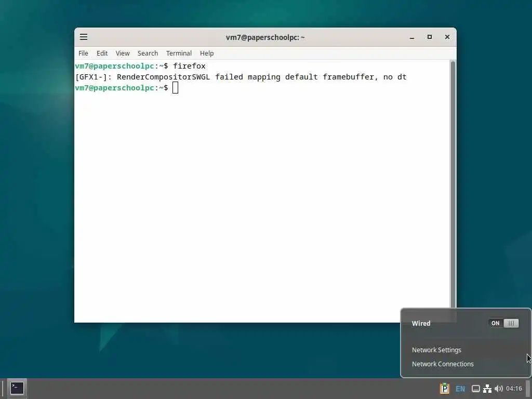Viewport: 532px width, 399px height.
Task: Click the show desktop strip at panel edge
Action: pos(528,389)
